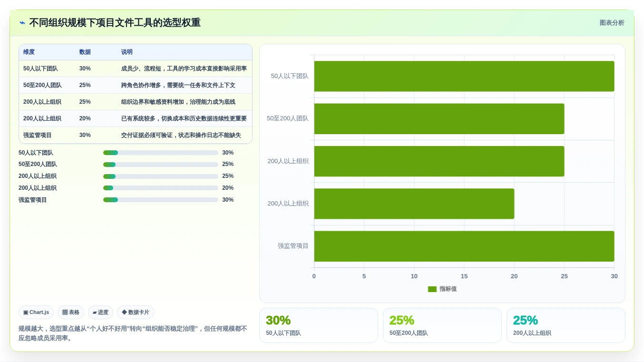Click the chart axis label 50至200人团队
This screenshot has height=362, width=644.
pyautogui.click(x=288, y=118)
